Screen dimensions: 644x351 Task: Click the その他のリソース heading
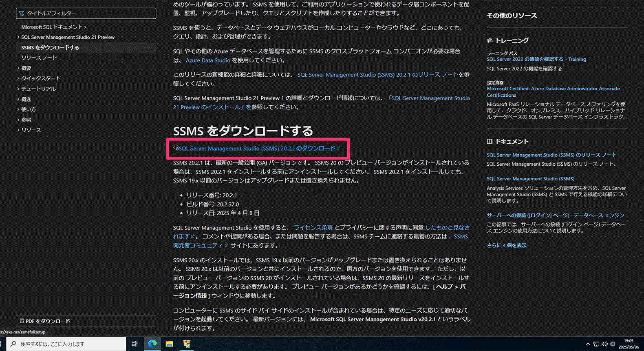(512, 16)
